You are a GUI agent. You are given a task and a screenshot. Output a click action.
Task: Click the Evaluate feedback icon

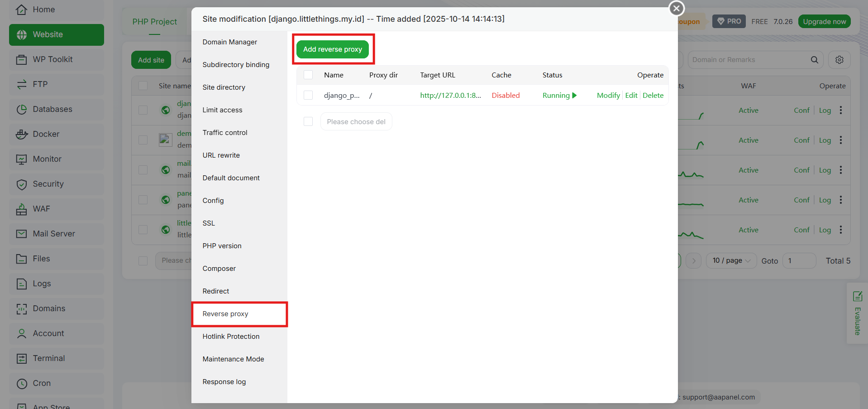coord(857,297)
